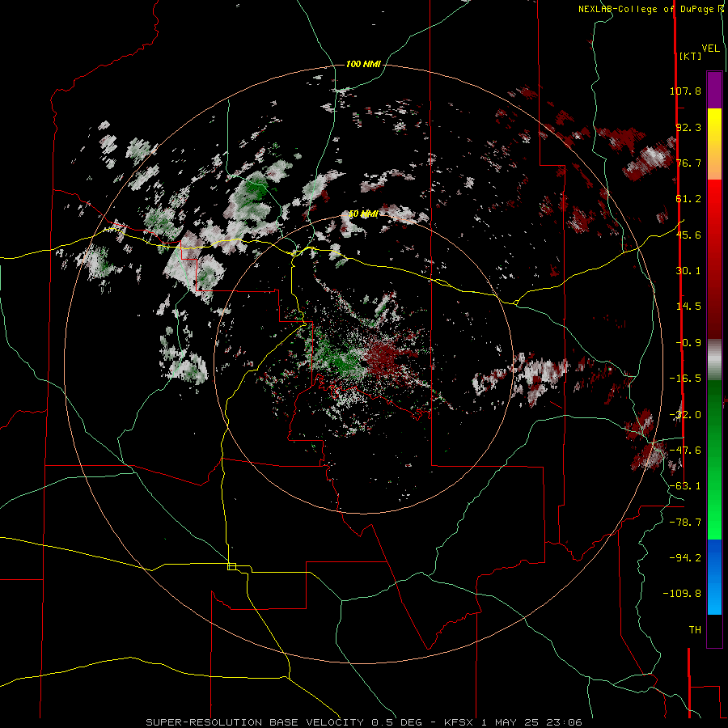The image size is (728, 728).
Task: Pick the green segment of the color bar
Action: (714, 459)
